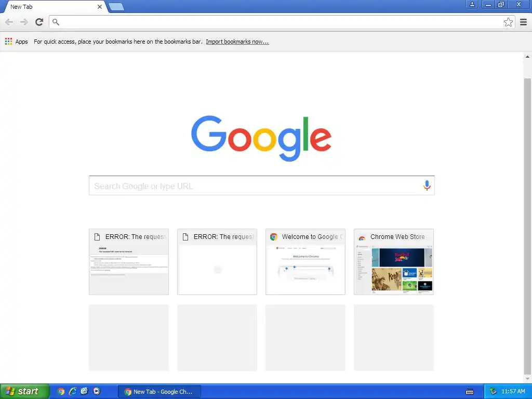The image size is (532, 399).
Task: Click the browser back arrow
Action: [9, 22]
